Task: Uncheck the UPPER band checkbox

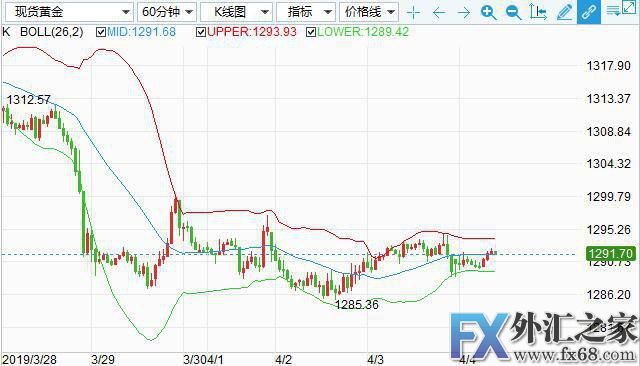Action: [x=201, y=32]
